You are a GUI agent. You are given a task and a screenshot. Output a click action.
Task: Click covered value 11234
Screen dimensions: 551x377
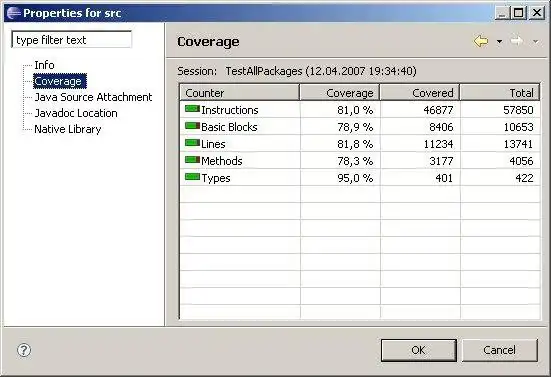438,144
